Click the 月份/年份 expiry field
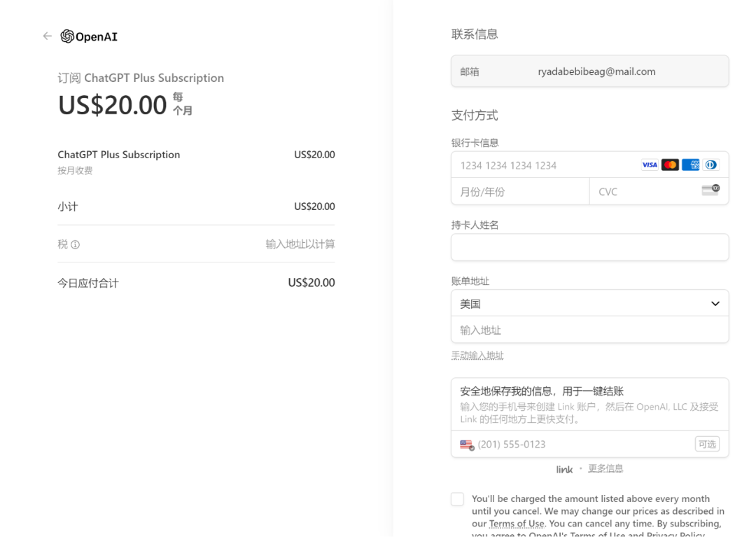756x551 pixels. (x=520, y=192)
